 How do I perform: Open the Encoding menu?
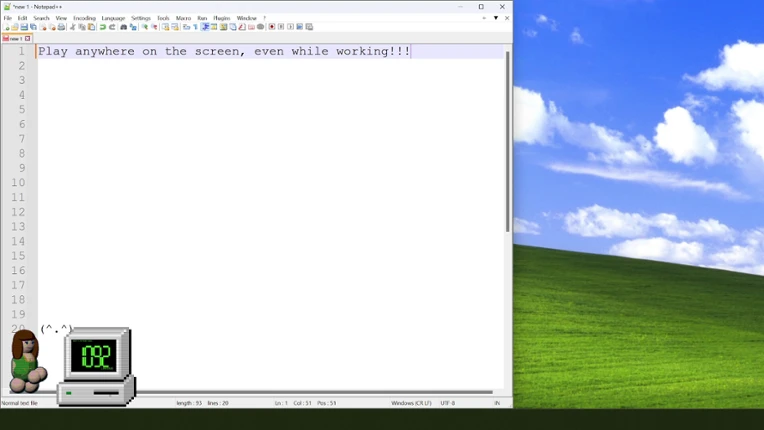(84, 18)
